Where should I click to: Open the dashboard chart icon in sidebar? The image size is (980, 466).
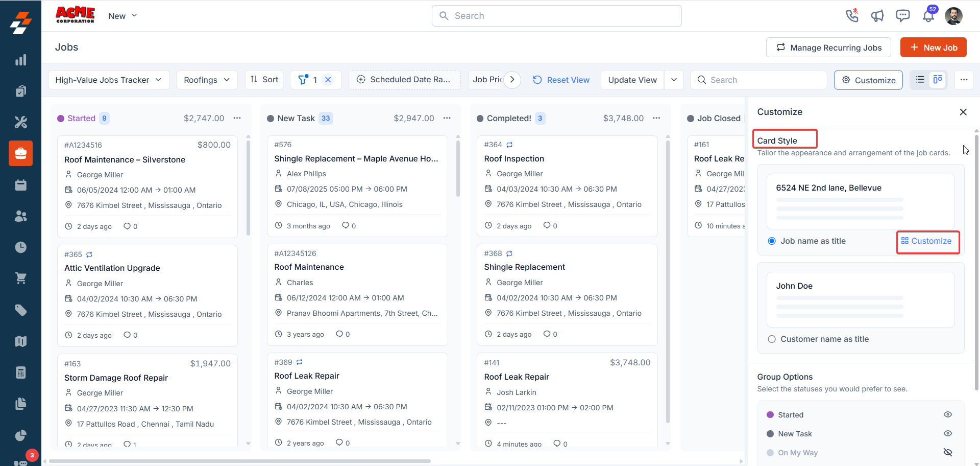tap(20, 60)
